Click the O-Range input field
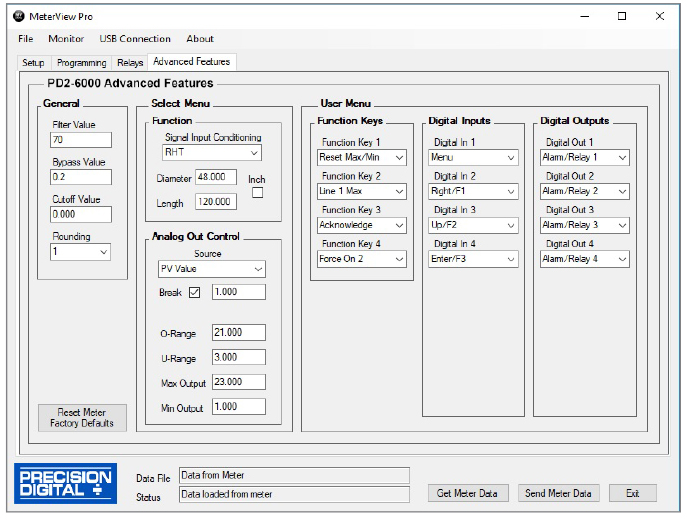The height and width of the screenshot is (524, 692). pyautogui.click(x=239, y=332)
